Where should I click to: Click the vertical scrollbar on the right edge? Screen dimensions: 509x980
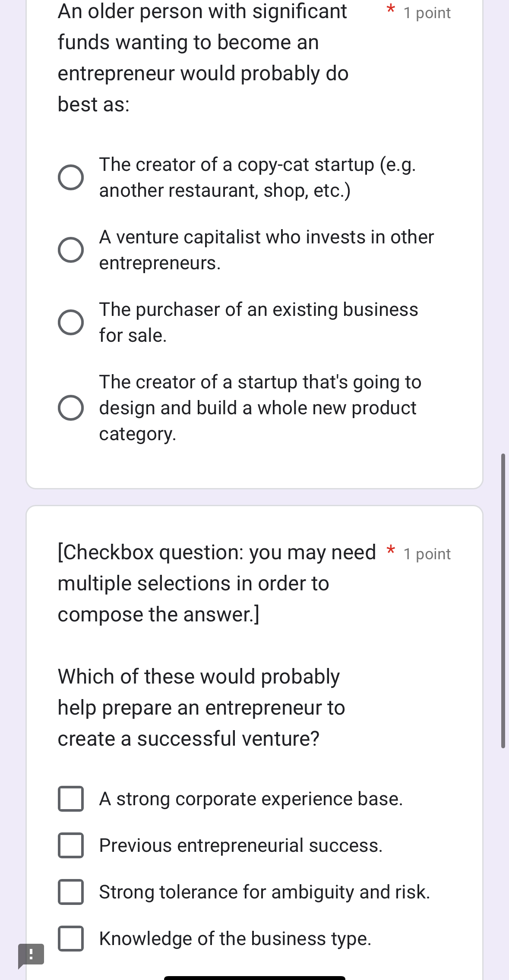coord(503,600)
